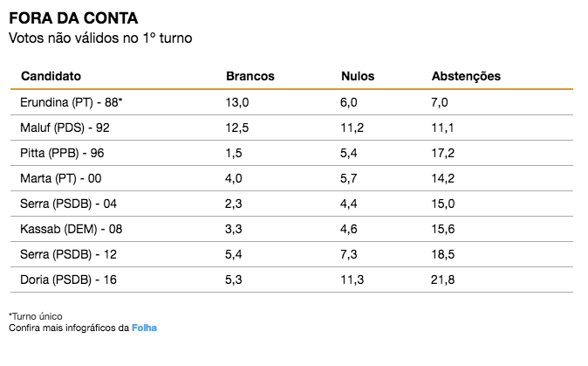Select the Nulos column header
Image resolution: width=588 pixels, height=366 pixels.
[x=358, y=76]
